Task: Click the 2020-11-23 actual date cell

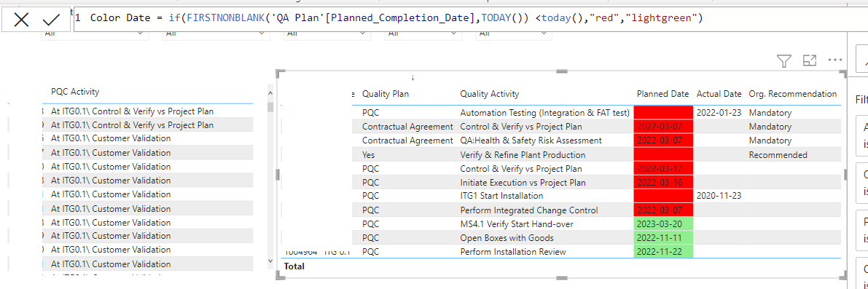Action: tap(719, 196)
